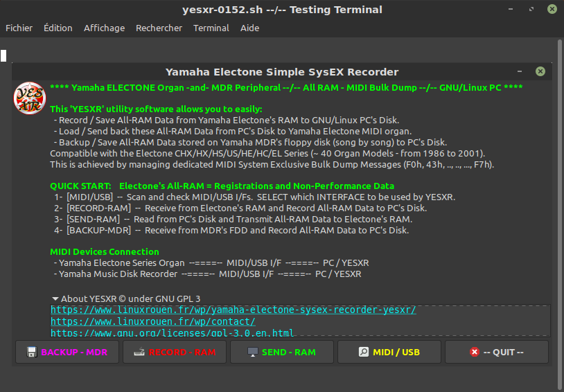This screenshot has height=392, width=564.
Task: Open the Édition menu
Action: tap(58, 28)
